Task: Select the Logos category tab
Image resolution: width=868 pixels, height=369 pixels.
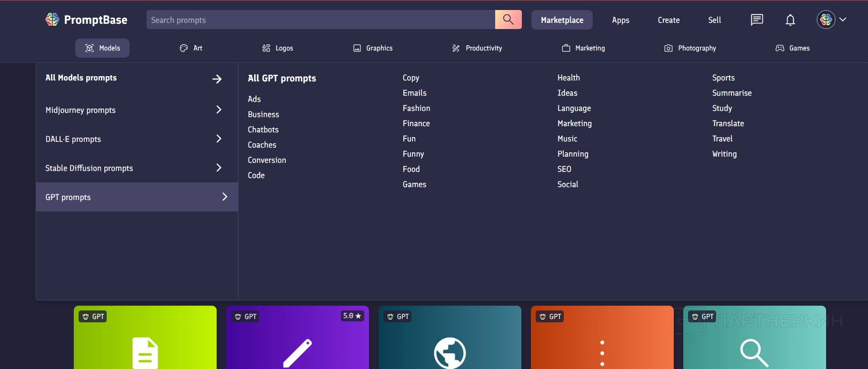Action: point(278,48)
